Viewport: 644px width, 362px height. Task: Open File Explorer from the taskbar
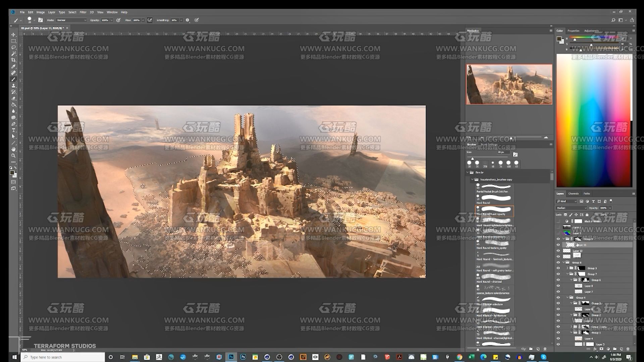[x=135, y=357]
